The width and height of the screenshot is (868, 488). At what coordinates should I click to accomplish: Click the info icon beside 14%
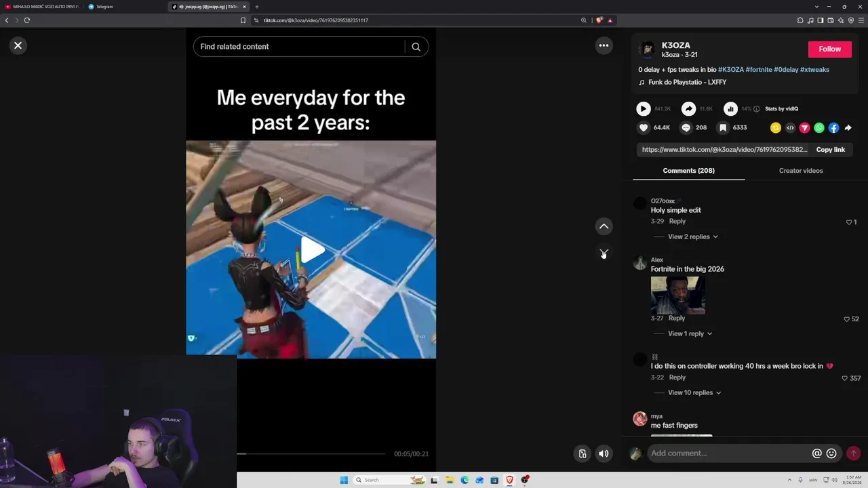757,108
